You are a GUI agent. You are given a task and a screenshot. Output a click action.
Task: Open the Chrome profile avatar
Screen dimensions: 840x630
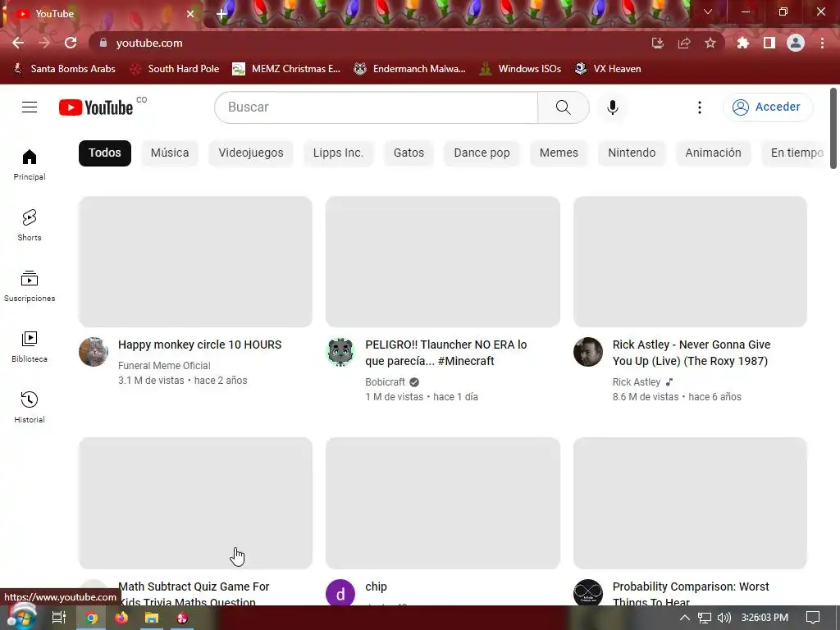coord(796,43)
